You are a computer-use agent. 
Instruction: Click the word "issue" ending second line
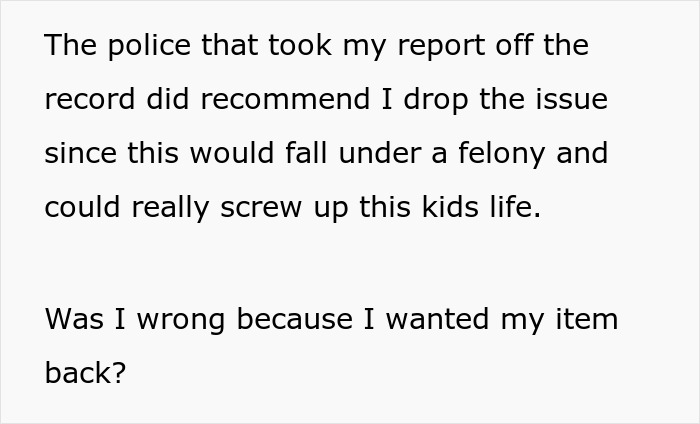pos(570,100)
